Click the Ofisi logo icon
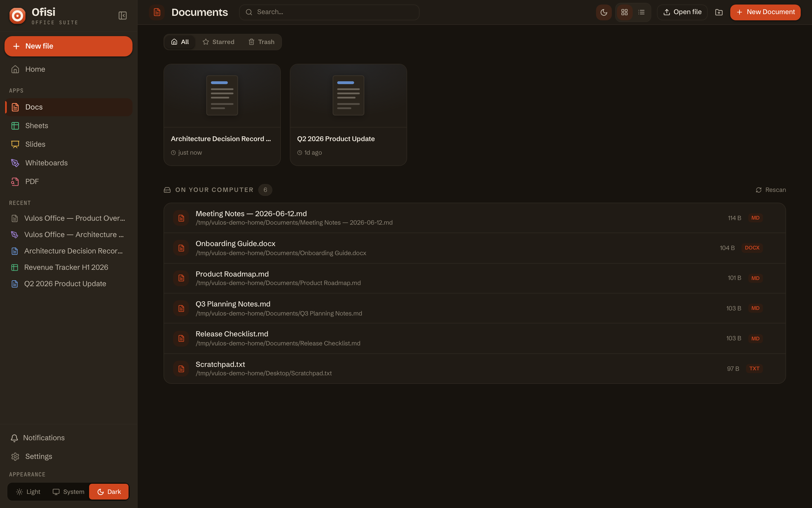 coord(17,16)
